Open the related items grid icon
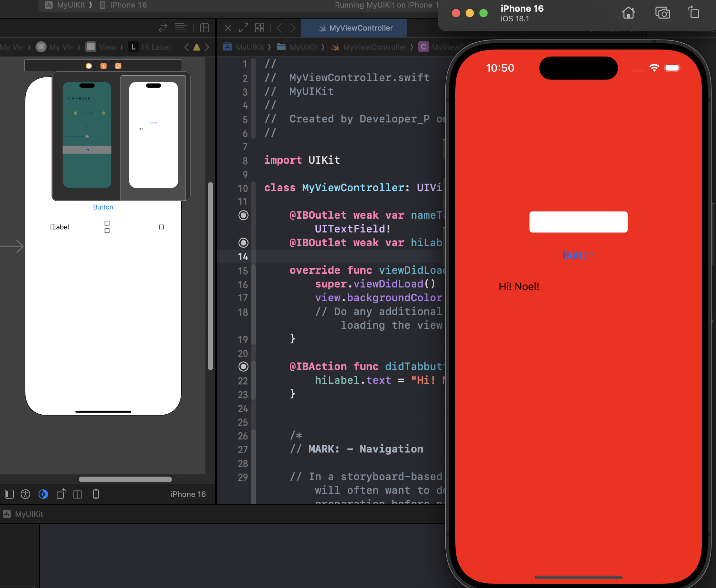716x588 pixels. [260, 28]
